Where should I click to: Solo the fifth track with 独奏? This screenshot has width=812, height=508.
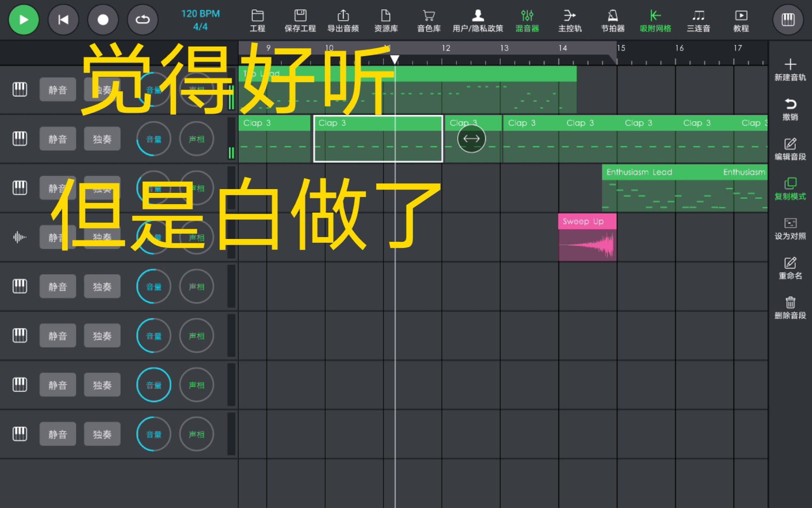click(x=102, y=286)
